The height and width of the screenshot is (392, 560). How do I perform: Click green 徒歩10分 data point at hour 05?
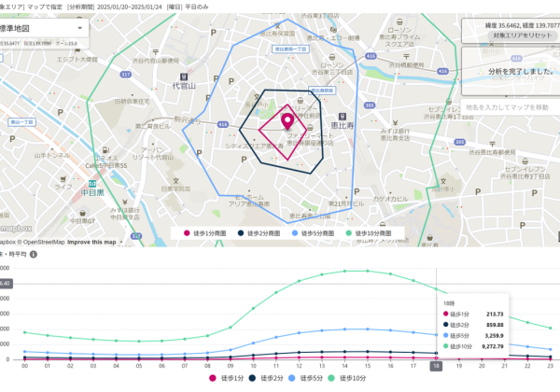coord(139,342)
